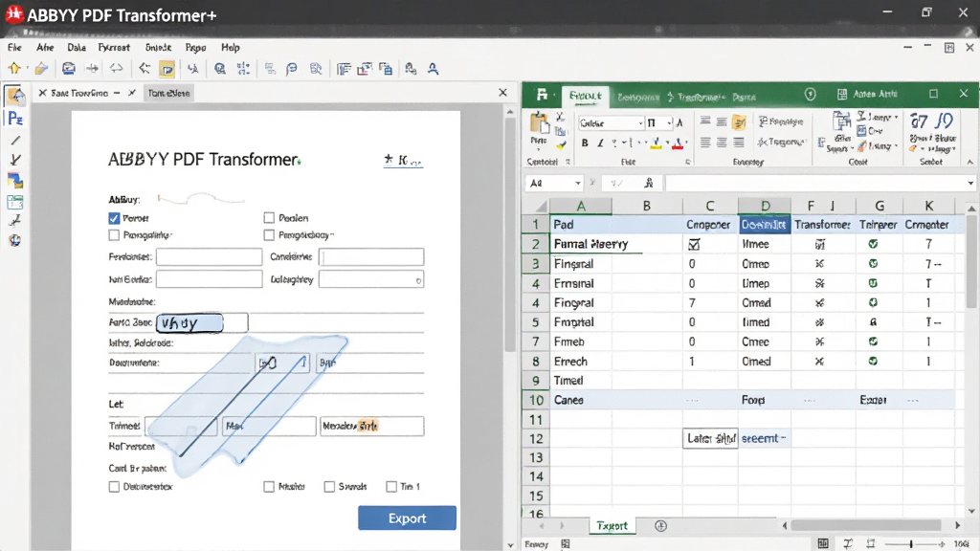This screenshot has height=551, width=980.
Task: Tick the Porogoiirity checkbox below Poroer
Action: point(114,235)
